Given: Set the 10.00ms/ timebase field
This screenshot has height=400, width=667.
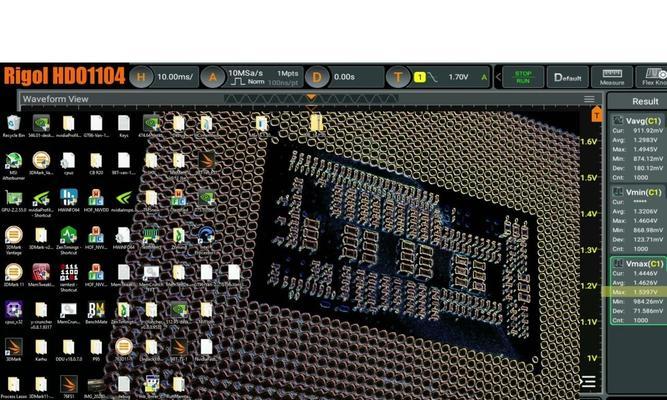Looking at the screenshot, I should click(175, 77).
